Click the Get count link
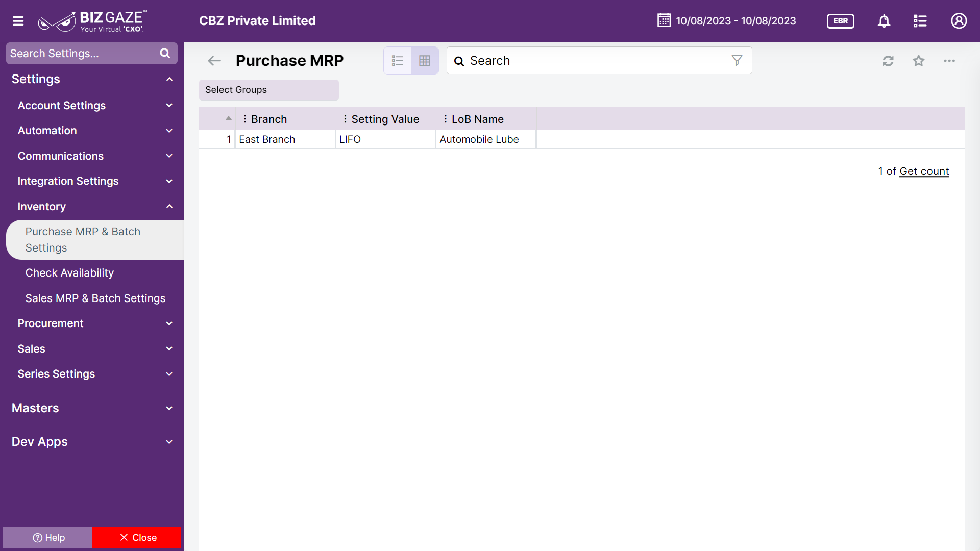The image size is (980, 551). pyautogui.click(x=924, y=171)
